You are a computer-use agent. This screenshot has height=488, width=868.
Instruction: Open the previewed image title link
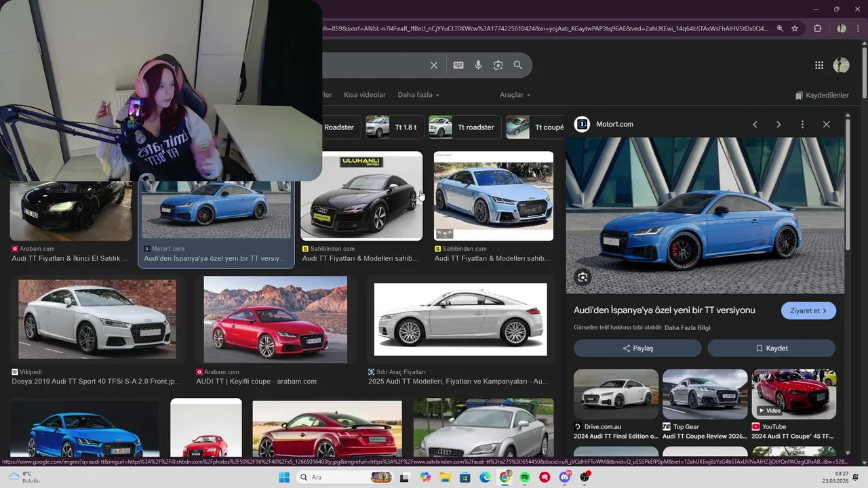tap(665, 310)
